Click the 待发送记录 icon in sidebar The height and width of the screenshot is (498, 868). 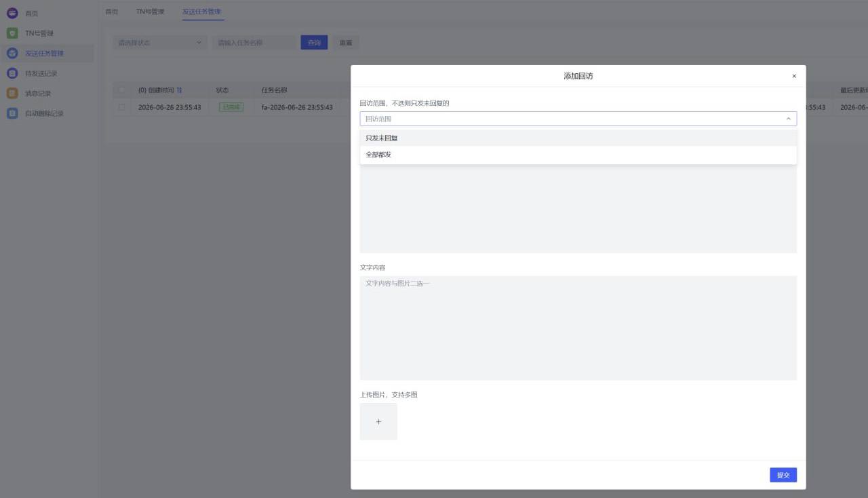click(x=12, y=73)
